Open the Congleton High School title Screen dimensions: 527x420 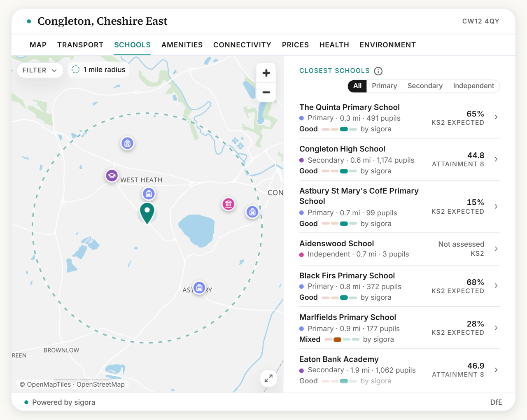[342, 149]
